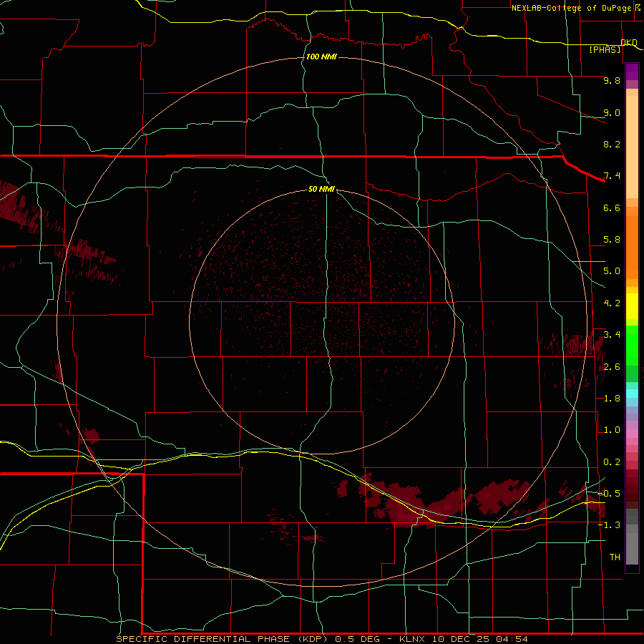644x644 pixels.
Task: Click the 9.8 value on the color scale
Action: (x=612, y=80)
